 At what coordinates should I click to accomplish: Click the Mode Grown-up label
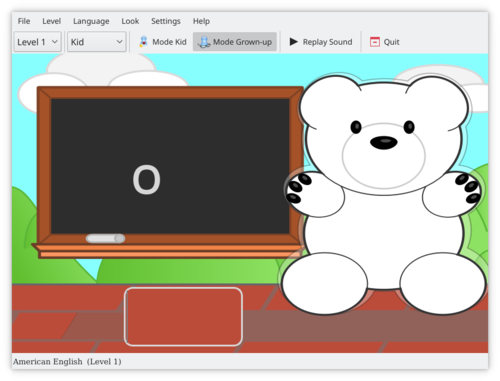[x=242, y=42]
